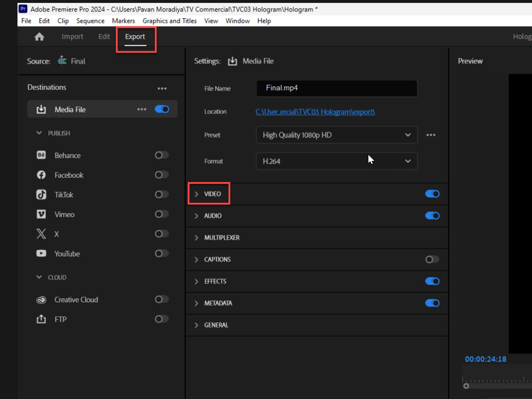Click the Final sequence source icon
The height and width of the screenshot is (399, 532).
pos(62,60)
